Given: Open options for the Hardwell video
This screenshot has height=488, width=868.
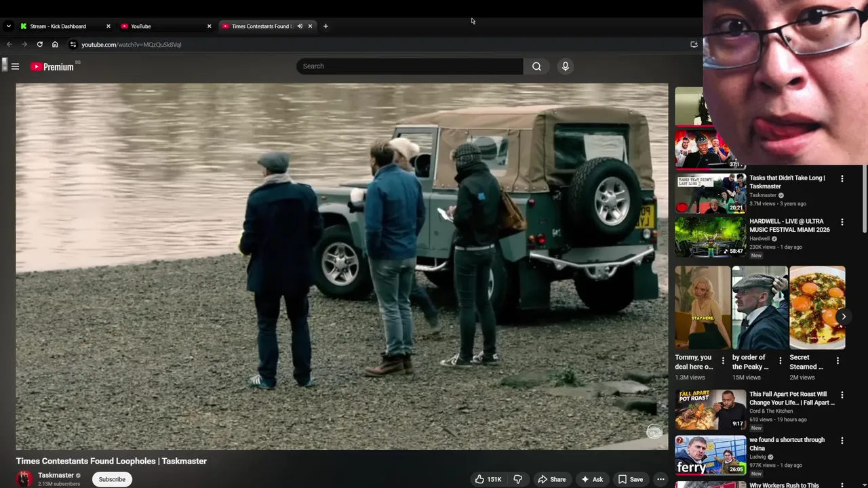Looking at the screenshot, I should tap(842, 222).
